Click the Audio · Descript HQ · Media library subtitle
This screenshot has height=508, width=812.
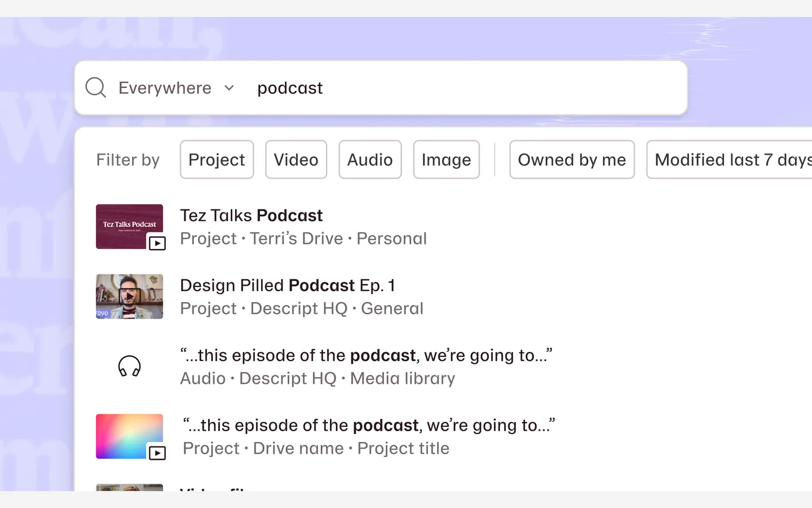point(317,379)
